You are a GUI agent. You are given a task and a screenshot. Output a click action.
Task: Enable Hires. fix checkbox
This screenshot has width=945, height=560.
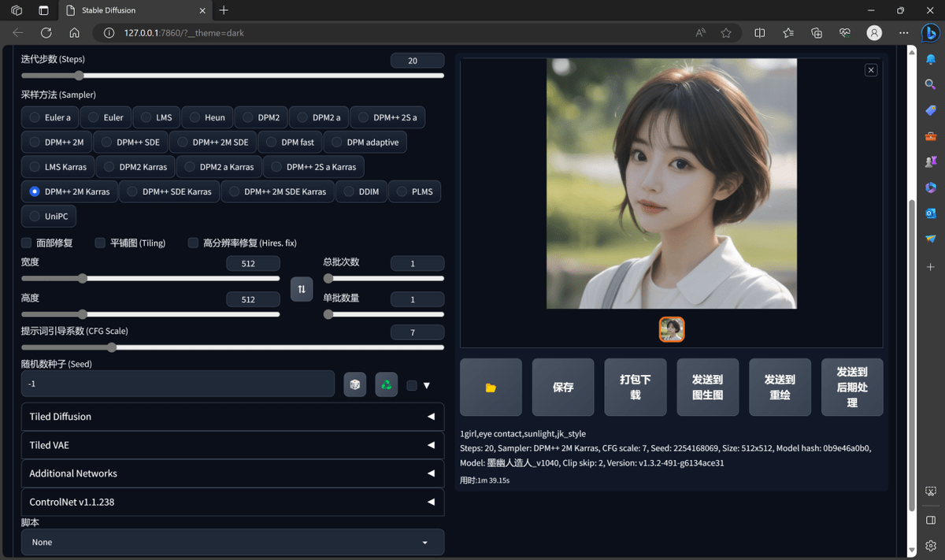[193, 243]
